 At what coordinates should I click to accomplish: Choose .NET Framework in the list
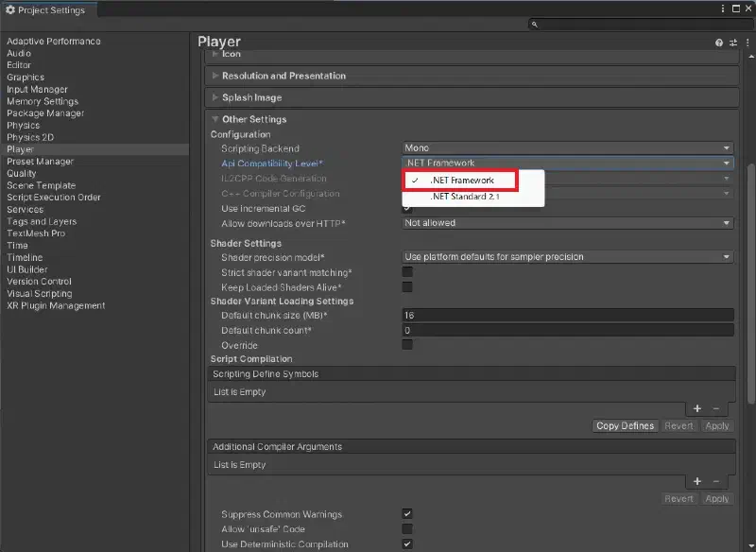pyautogui.click(x=461, y=181)
